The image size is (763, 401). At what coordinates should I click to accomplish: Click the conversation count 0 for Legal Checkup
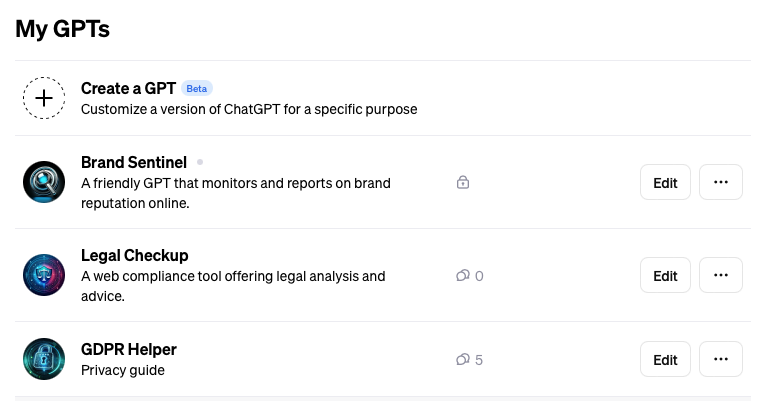(479, 276)
